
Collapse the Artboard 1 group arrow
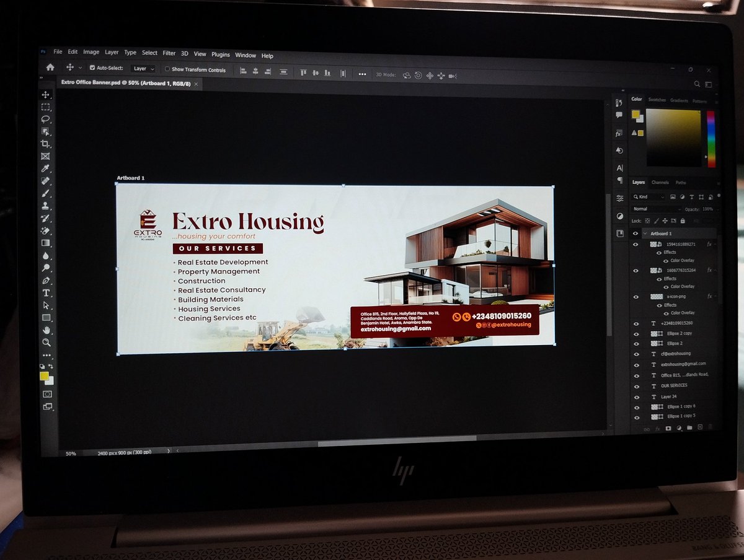(645, 234)
